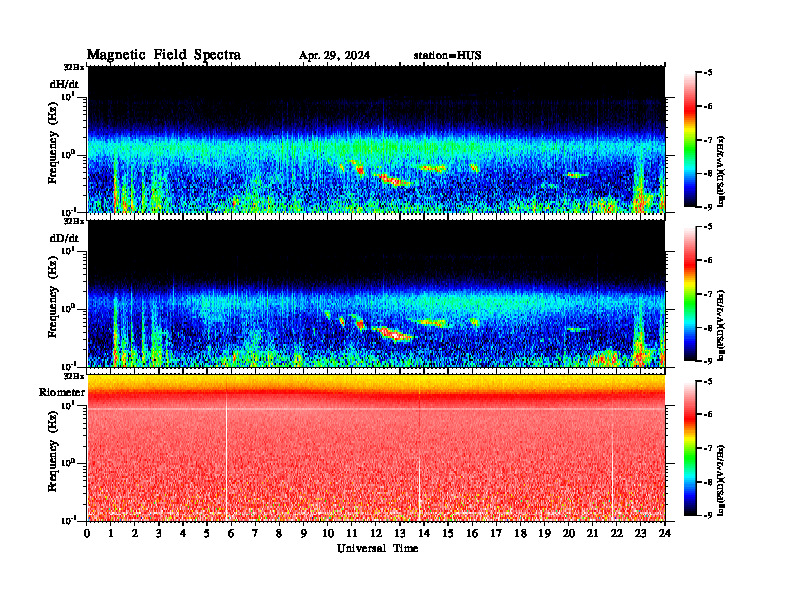Click hour "6" on the Universal Time axis
The width and height of the screenshot is (792, 612).
(231, 533)
